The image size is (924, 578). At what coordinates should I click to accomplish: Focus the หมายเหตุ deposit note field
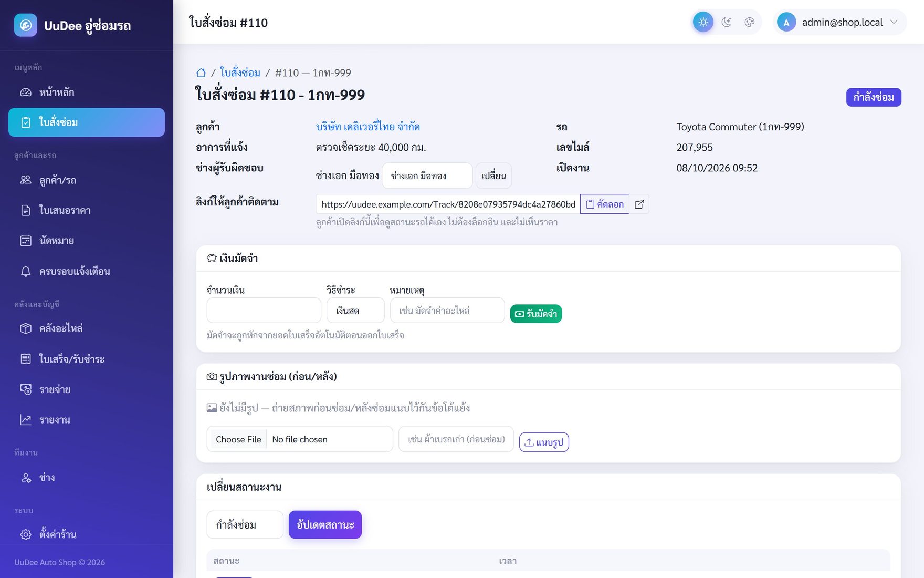(447, 311)
